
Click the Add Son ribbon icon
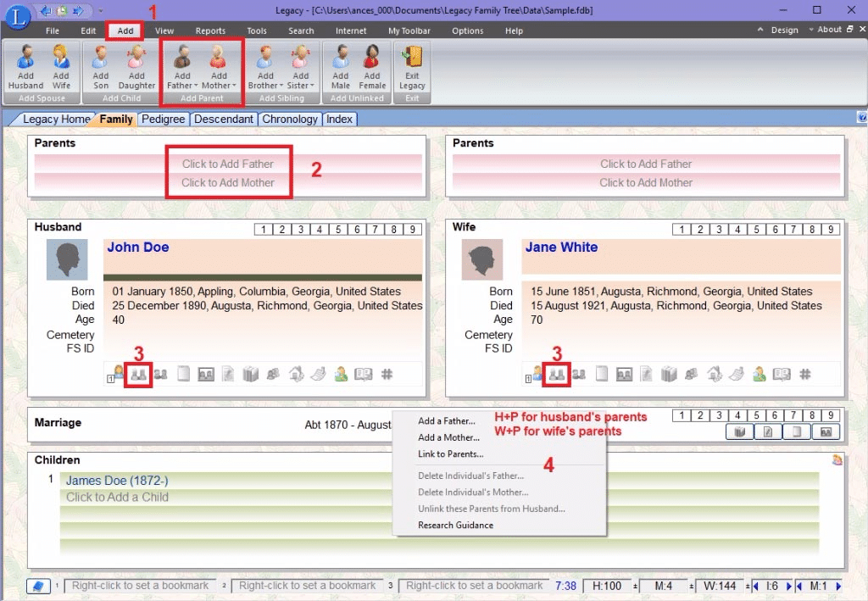coord(100,68)
